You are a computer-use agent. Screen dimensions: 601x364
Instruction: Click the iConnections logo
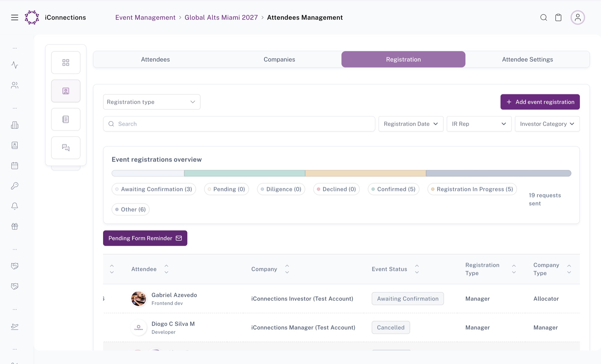click(x=32, y=17)
